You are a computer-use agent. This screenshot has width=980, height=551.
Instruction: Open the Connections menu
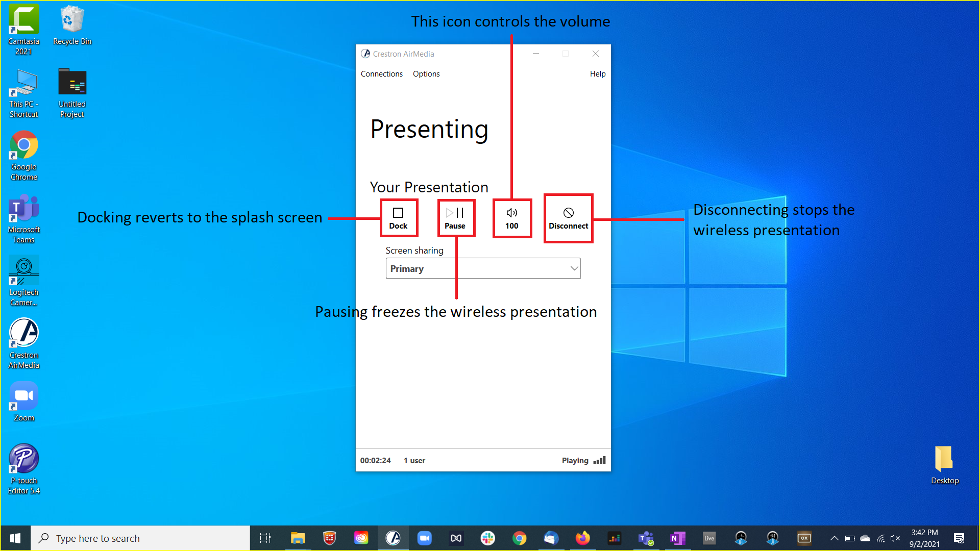click(x=381, y=74)
